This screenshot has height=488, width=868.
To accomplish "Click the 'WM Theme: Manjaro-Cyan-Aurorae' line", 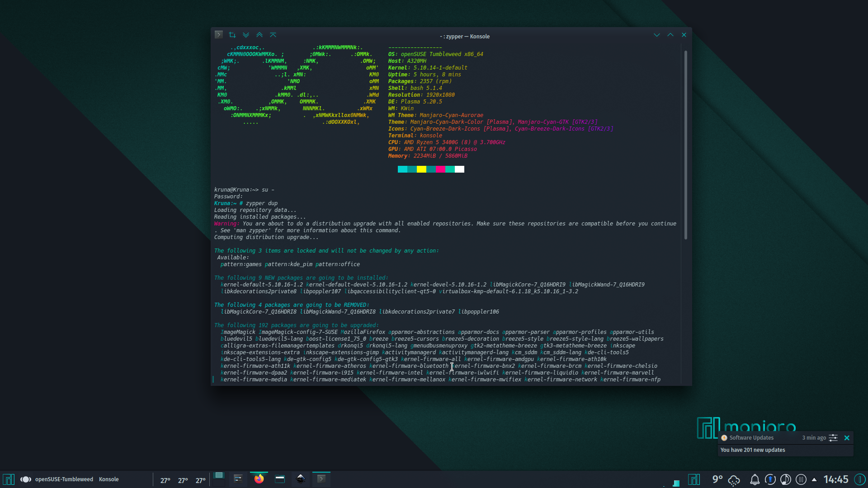I will coord(435,115).
